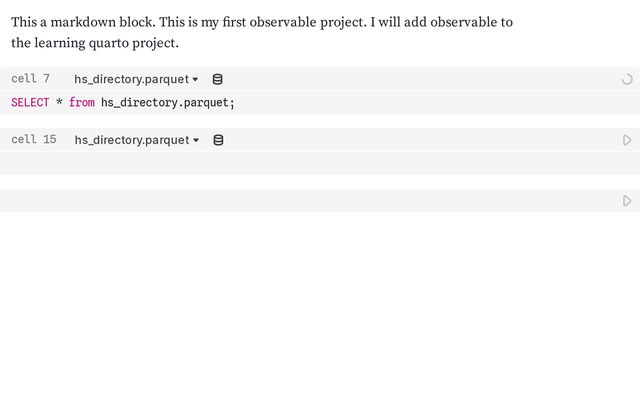The image size is (640, 400).
Task: Click the "from" keyword in cell 7
Action: click(82, 103)
